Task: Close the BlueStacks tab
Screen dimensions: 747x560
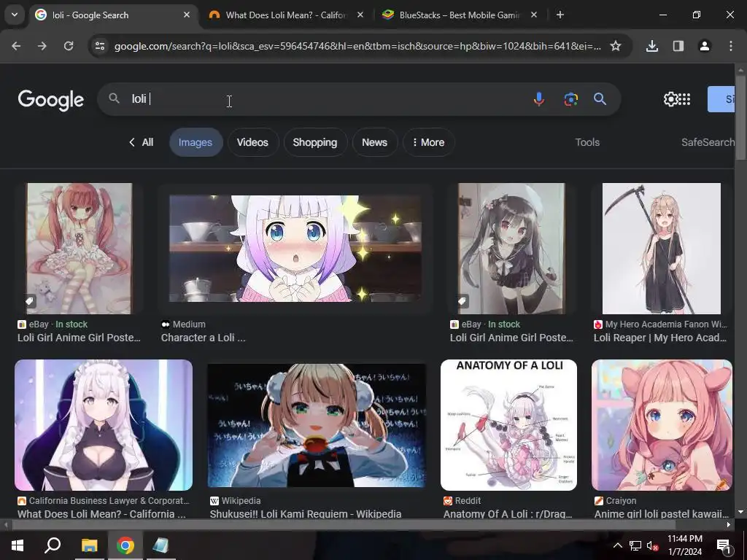Action: [534, 15]
